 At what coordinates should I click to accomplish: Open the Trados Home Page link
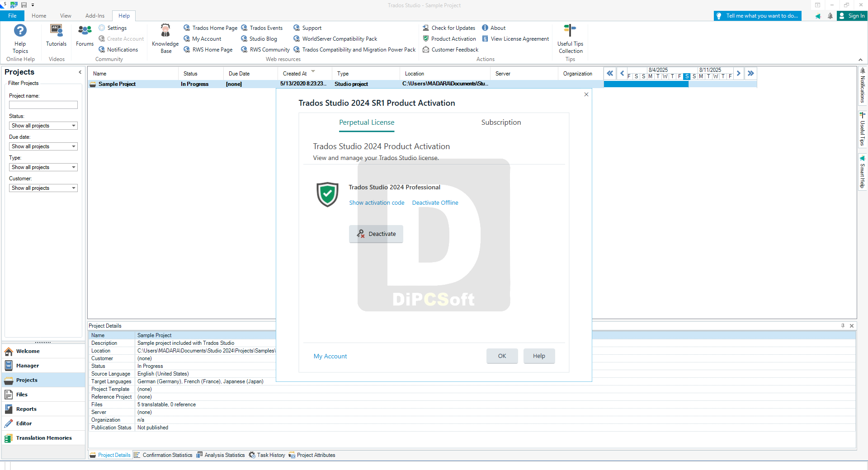210,28
